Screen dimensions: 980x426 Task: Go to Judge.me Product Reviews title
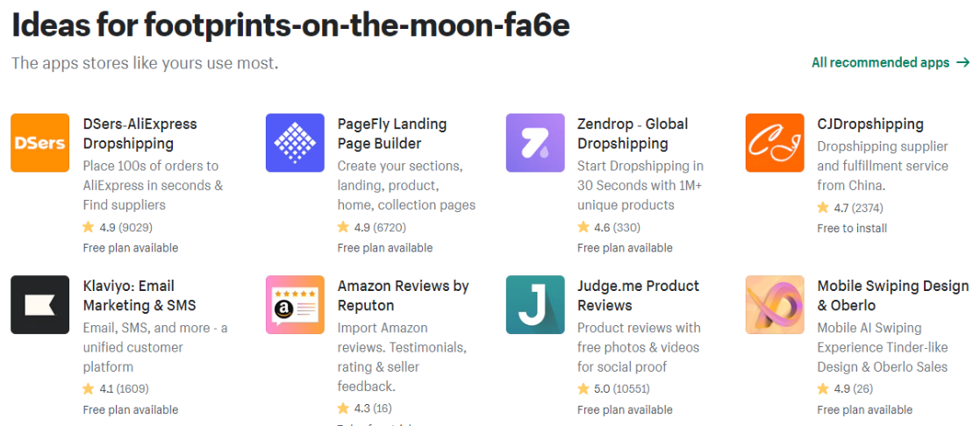(638, 295)
